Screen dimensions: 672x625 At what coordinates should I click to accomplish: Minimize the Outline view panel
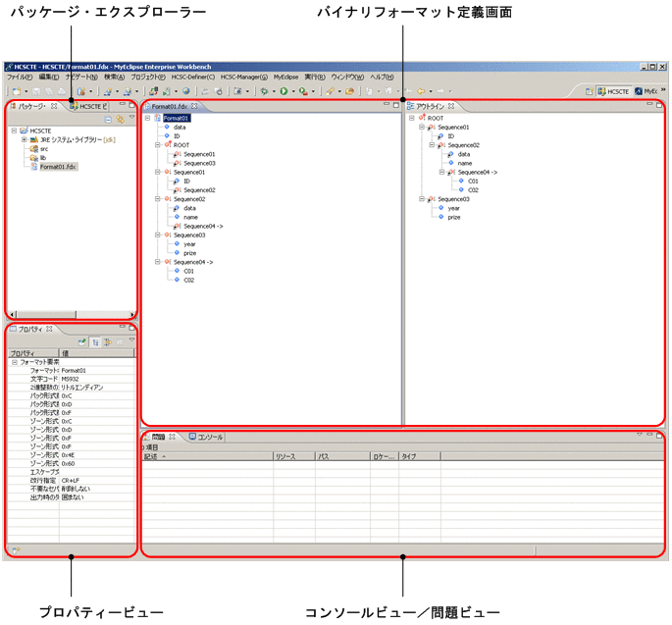pyautogui.click(x=649, y=104)
